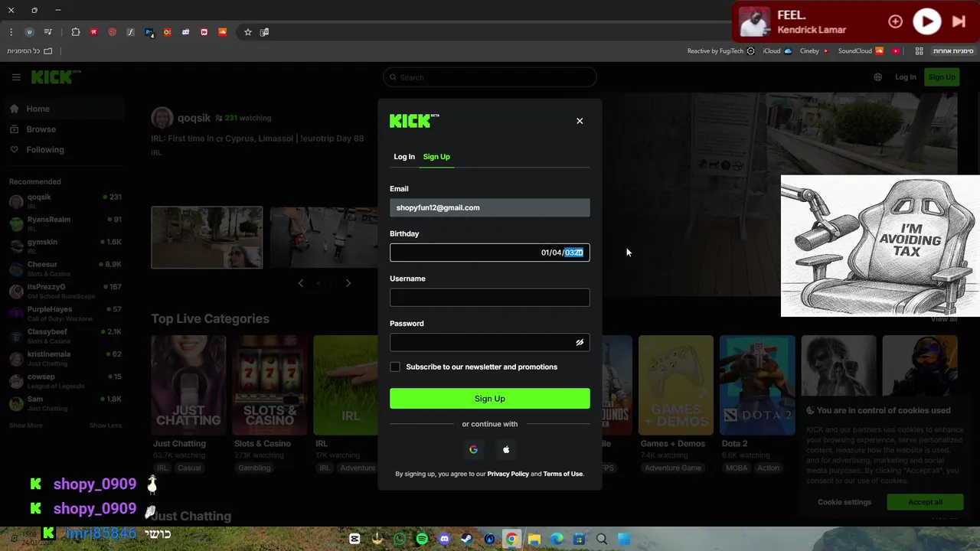
Task: Click the green Sign Up submit button
Action: coord(490,399)
